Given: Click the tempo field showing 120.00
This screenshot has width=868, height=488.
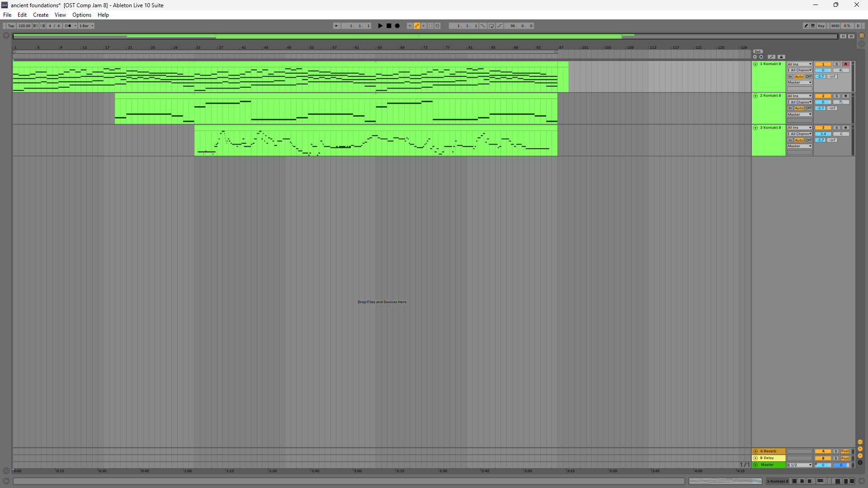Looking at the screenshot, I should [24, 26].
